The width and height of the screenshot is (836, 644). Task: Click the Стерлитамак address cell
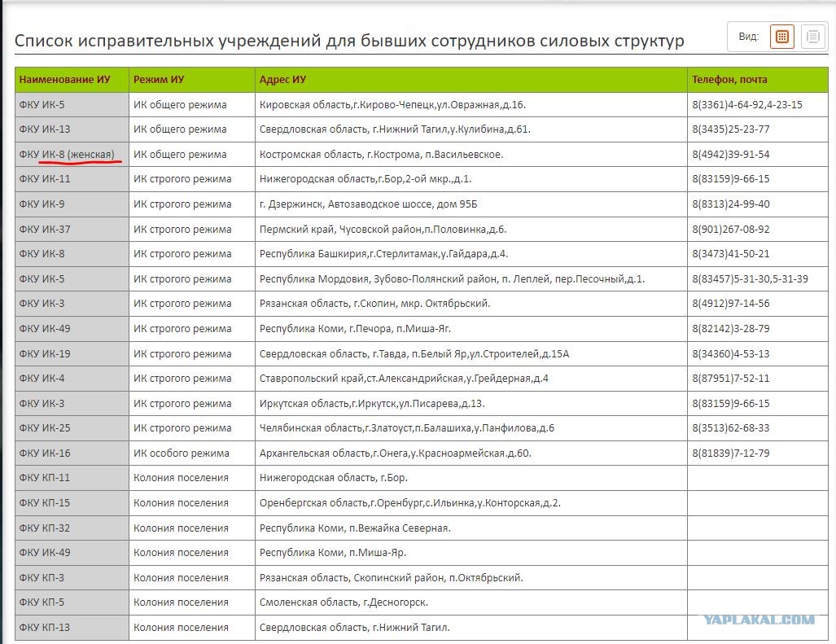point(471,254)
